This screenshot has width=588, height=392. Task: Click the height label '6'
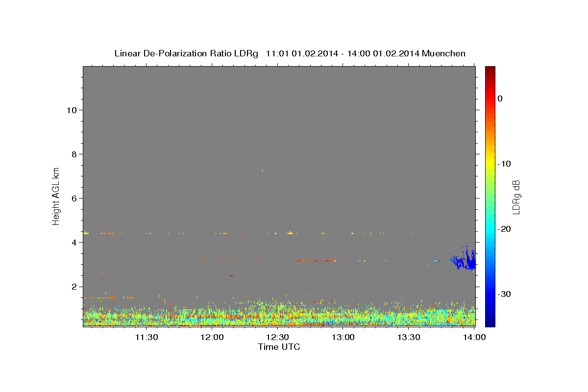(x=73, y=198)
